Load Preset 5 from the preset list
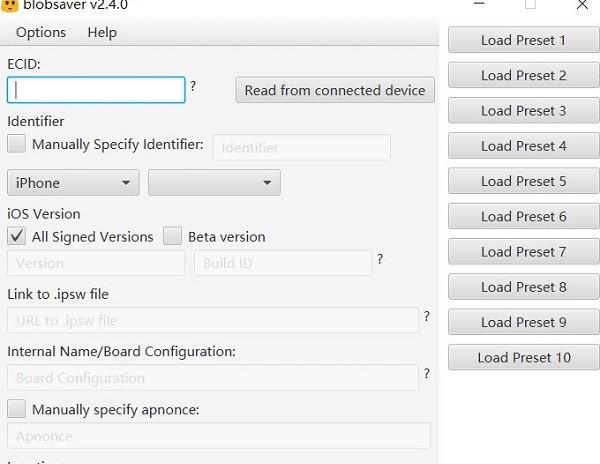This screenshot has width=600, height=464. [523, 181]
